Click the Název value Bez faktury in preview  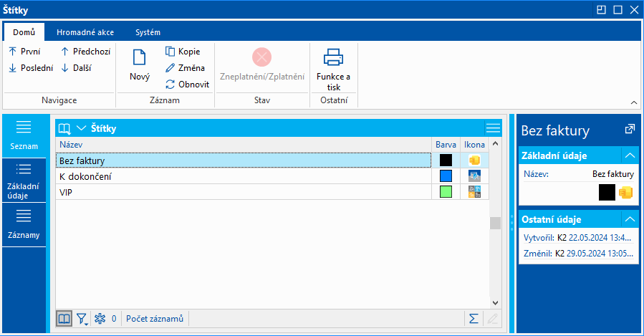(612, 174)
